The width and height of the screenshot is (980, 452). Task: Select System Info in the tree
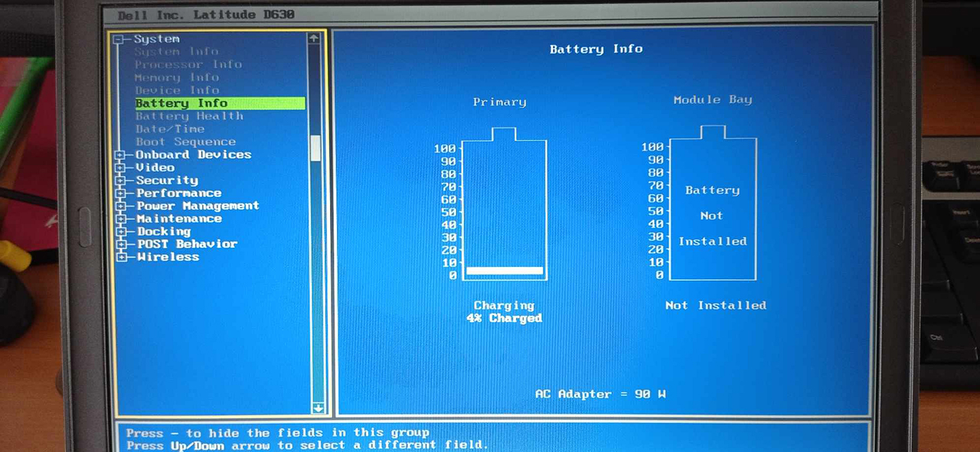tap(177, 52)
